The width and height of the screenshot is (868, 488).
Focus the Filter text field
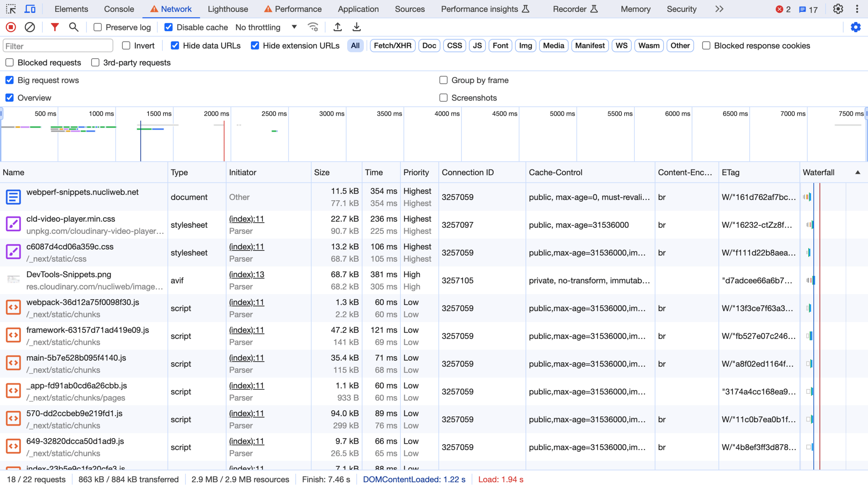[x=58, y=46]
